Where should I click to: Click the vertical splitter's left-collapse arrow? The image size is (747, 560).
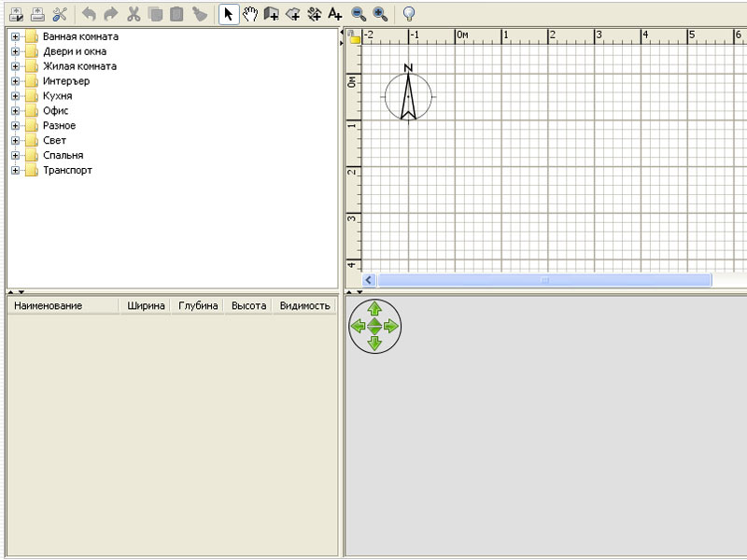tap(341, 33)
